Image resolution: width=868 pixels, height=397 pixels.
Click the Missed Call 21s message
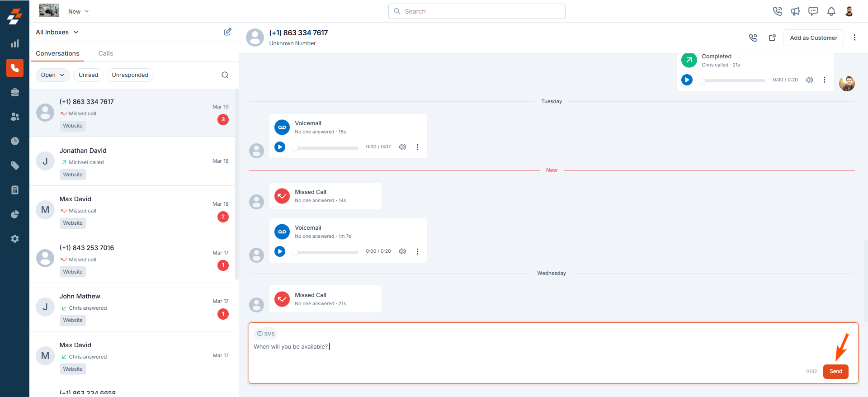325,299
